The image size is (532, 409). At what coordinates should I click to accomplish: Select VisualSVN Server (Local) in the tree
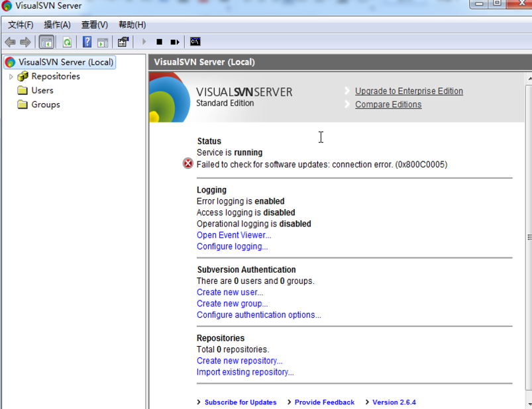click(60, 62)
